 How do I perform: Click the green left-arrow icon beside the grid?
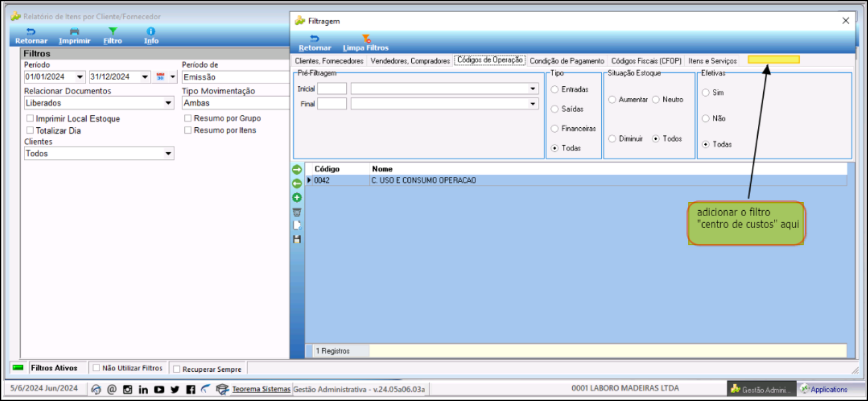[x=297, y=184]
